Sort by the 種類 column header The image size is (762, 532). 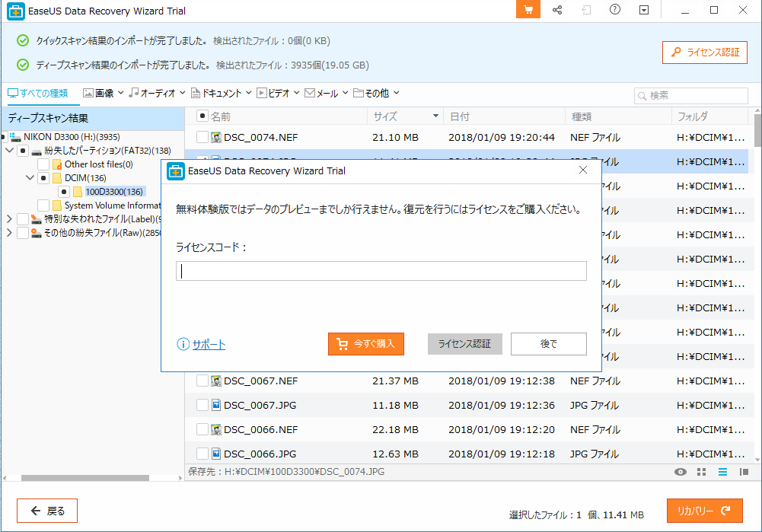(x=618, y=116)
